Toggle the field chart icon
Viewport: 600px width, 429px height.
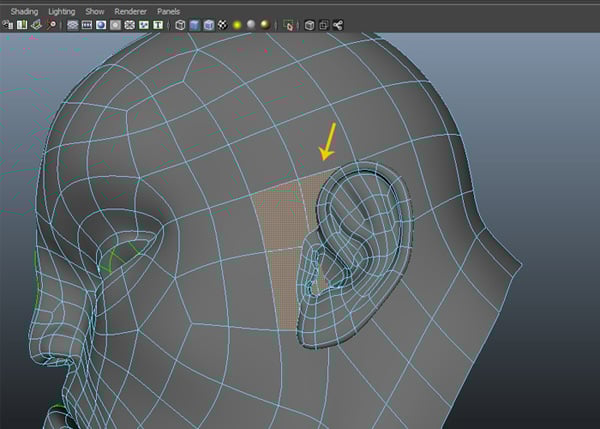(x=130, y=25)
